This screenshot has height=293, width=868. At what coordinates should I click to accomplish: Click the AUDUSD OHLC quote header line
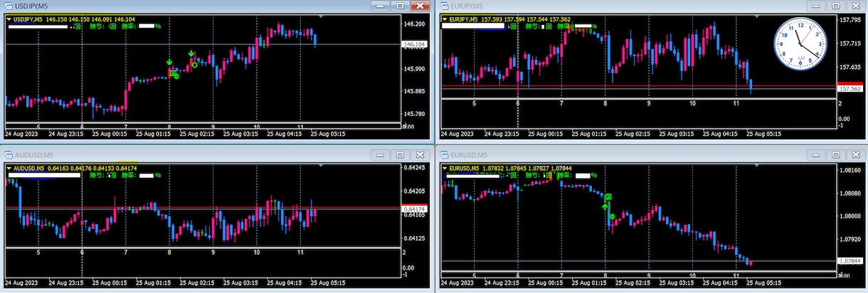tap(75, 169)
